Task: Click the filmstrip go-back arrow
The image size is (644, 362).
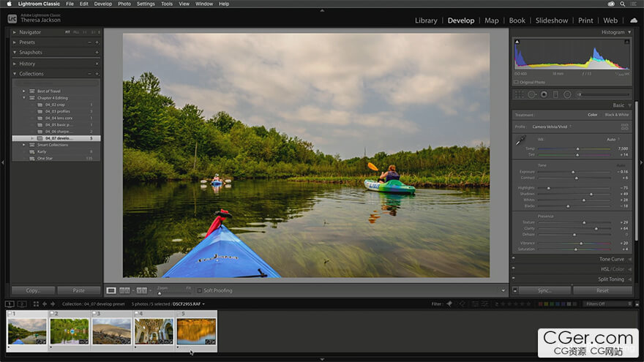Action: (44, 303)
